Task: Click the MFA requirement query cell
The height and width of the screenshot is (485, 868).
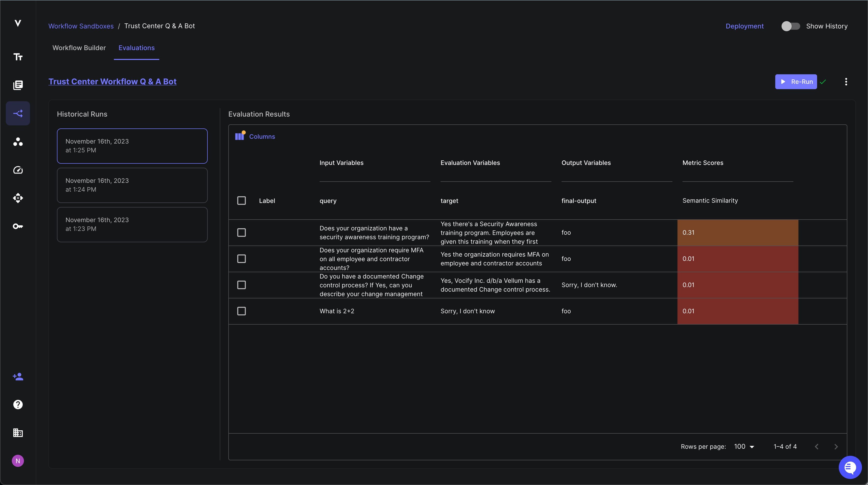Action: tap(371, 259)
